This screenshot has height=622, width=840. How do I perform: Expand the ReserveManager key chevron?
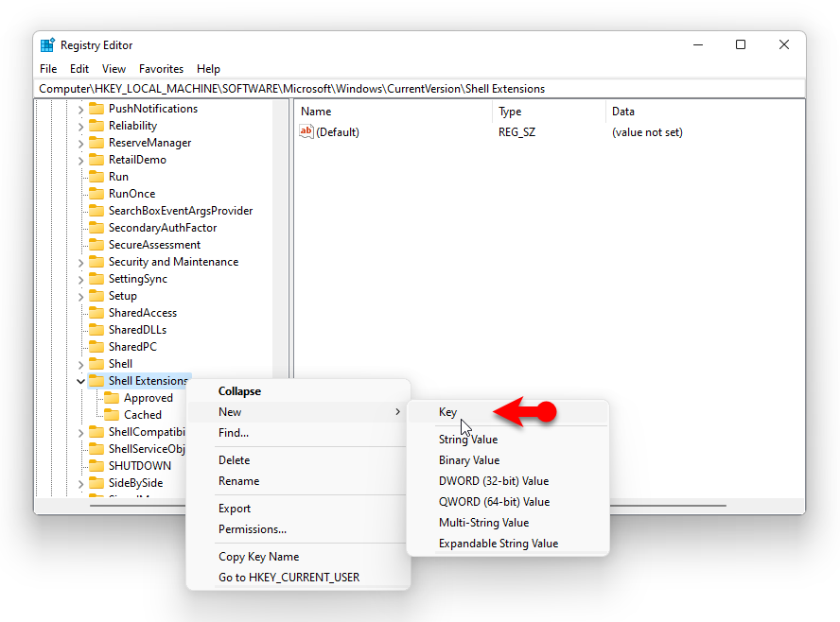(x=80, y=144)
